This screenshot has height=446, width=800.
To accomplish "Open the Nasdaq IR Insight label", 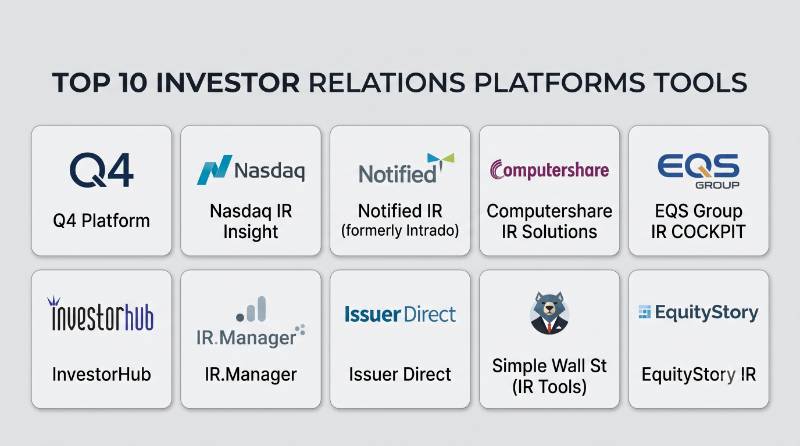I will (x=251, y=221).
